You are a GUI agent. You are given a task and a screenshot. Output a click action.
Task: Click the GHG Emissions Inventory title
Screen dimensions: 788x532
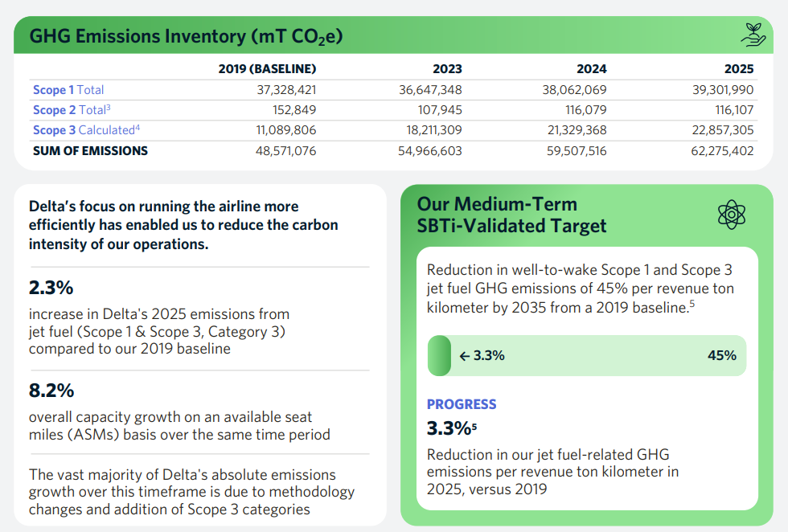click(186, 36)
